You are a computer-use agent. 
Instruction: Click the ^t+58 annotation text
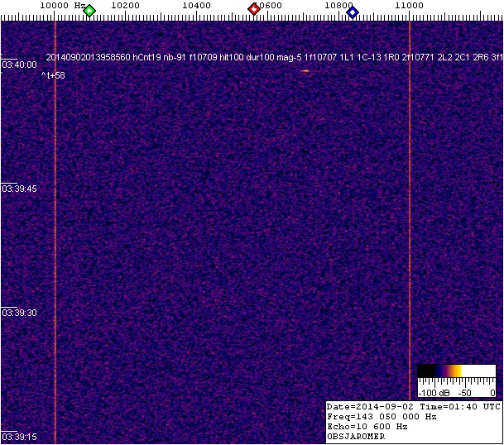point(53,75)
